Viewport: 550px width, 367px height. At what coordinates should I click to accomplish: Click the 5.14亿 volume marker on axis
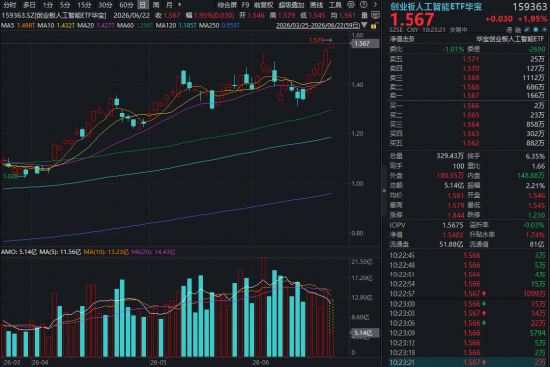364,333
